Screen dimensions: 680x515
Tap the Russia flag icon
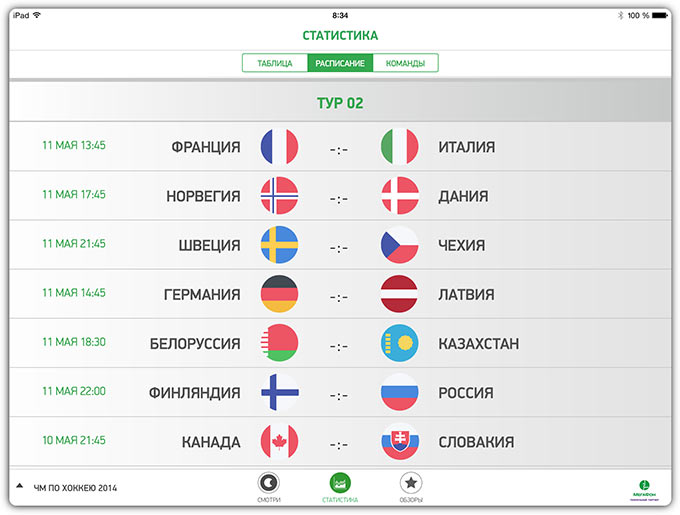tap(399, 392)
